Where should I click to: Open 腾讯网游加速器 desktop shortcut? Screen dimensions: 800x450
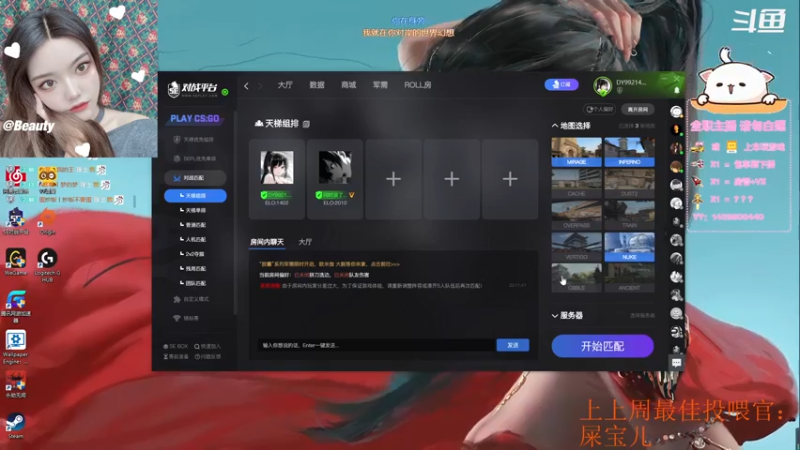tap(16, 307)
